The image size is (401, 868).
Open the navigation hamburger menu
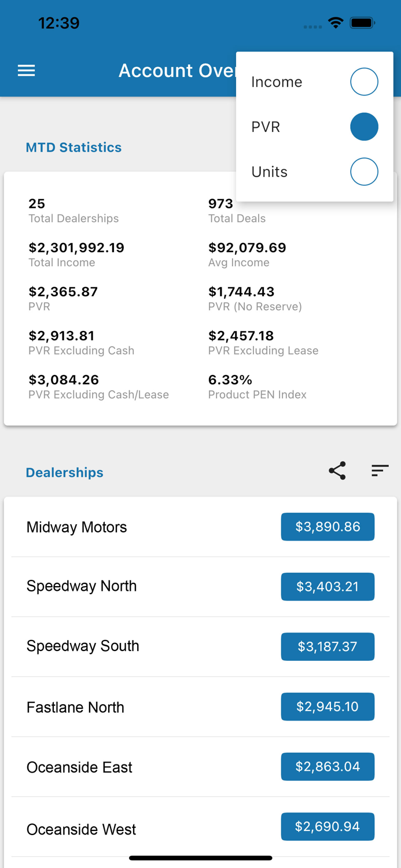26,70
